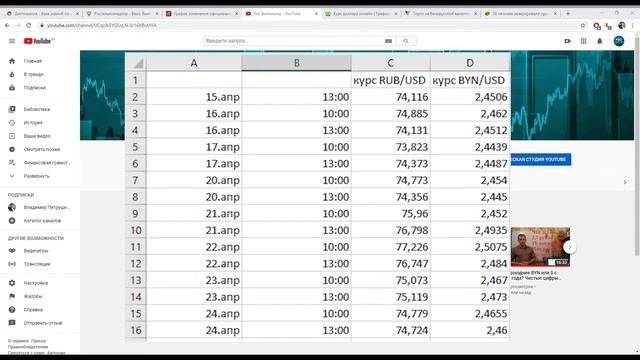Open the on-screen keyboard icon in search box

tap(388, 41)
